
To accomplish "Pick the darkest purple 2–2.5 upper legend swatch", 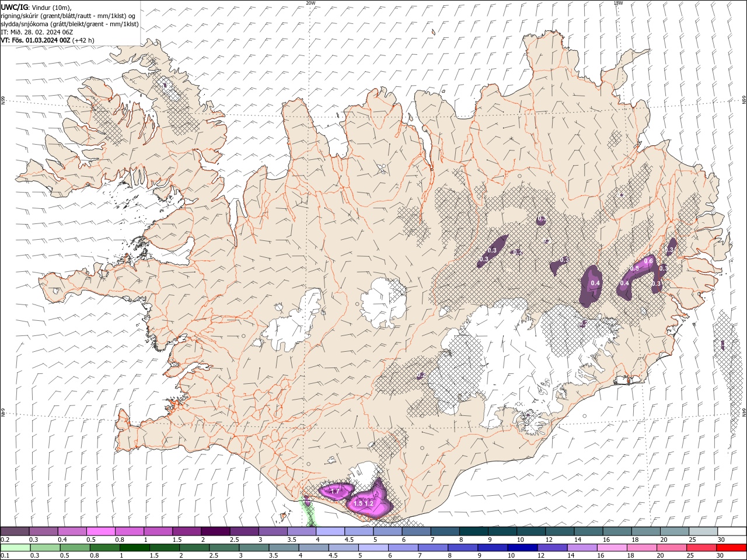I will click(x=215, y=531).
